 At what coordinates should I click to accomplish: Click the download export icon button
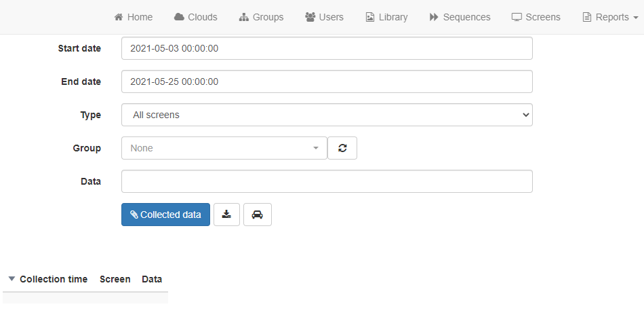(x=226, y=215)
